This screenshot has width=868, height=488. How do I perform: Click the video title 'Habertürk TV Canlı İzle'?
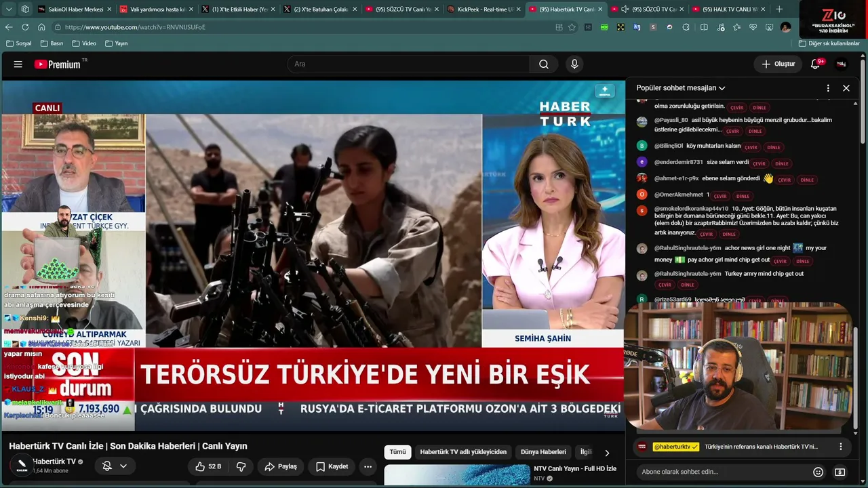(x=128, y=446)
